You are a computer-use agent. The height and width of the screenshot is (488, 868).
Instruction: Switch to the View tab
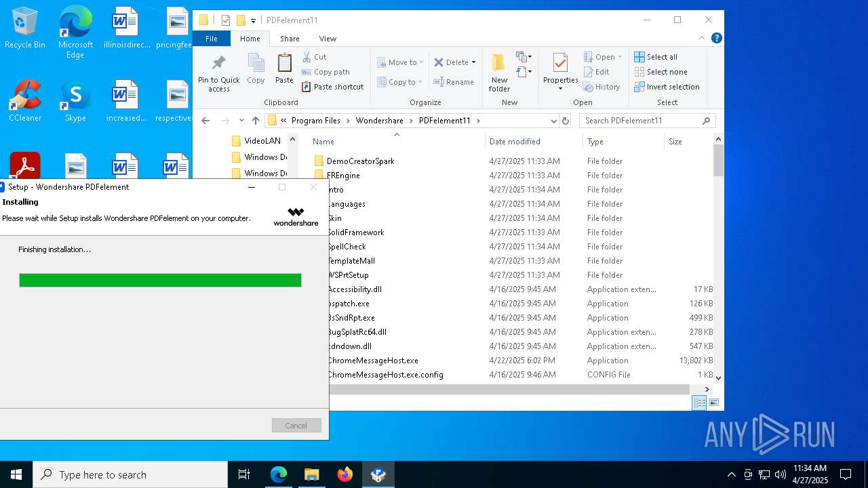(328, 39)
